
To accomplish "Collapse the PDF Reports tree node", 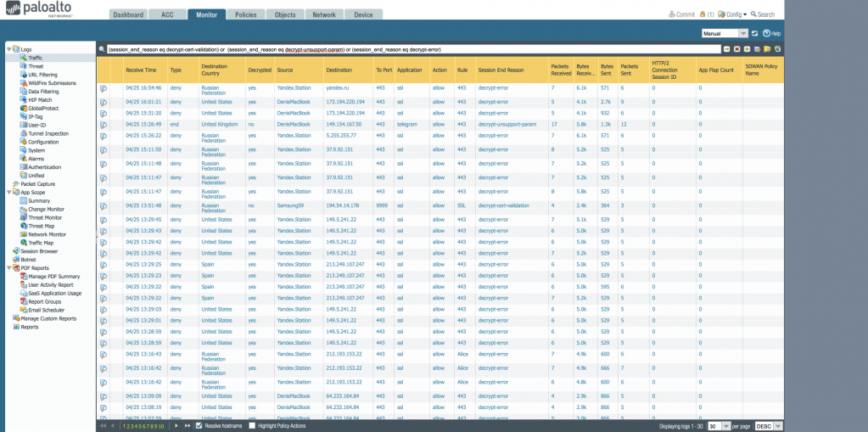I will click(x=9, y=268).
